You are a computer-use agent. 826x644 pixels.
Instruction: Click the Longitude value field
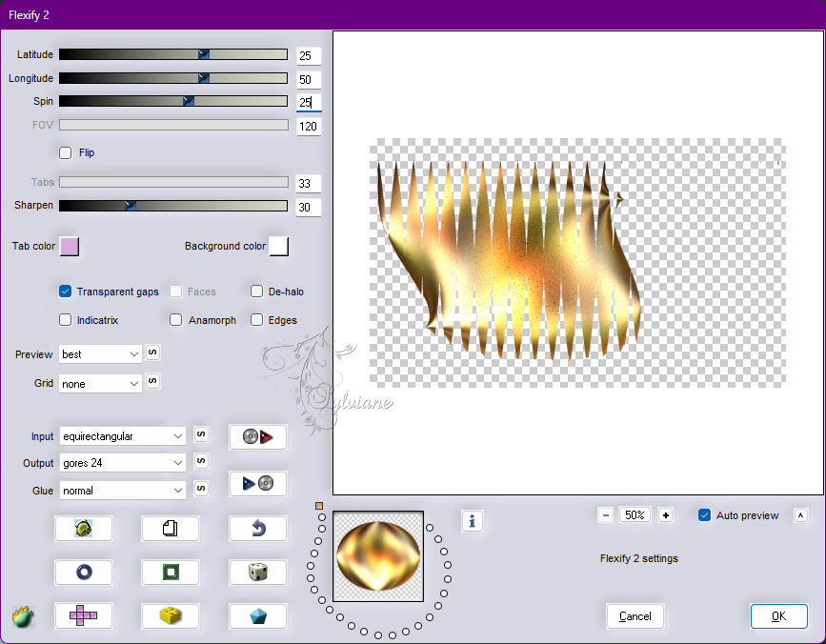coord(309,79)
